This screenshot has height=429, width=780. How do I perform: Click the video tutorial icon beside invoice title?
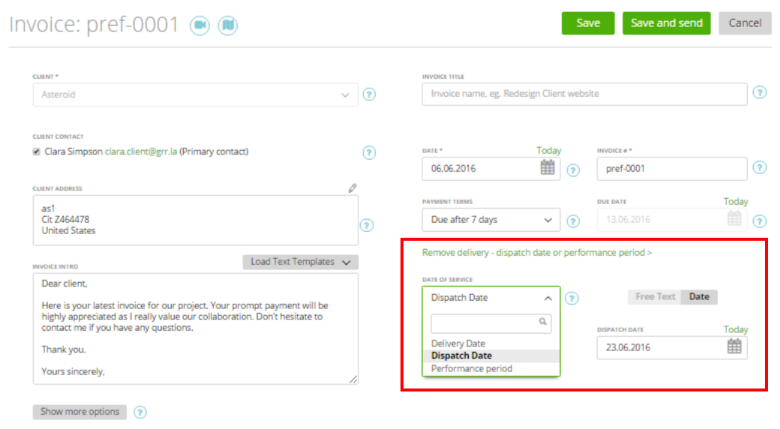click(199, 25)
